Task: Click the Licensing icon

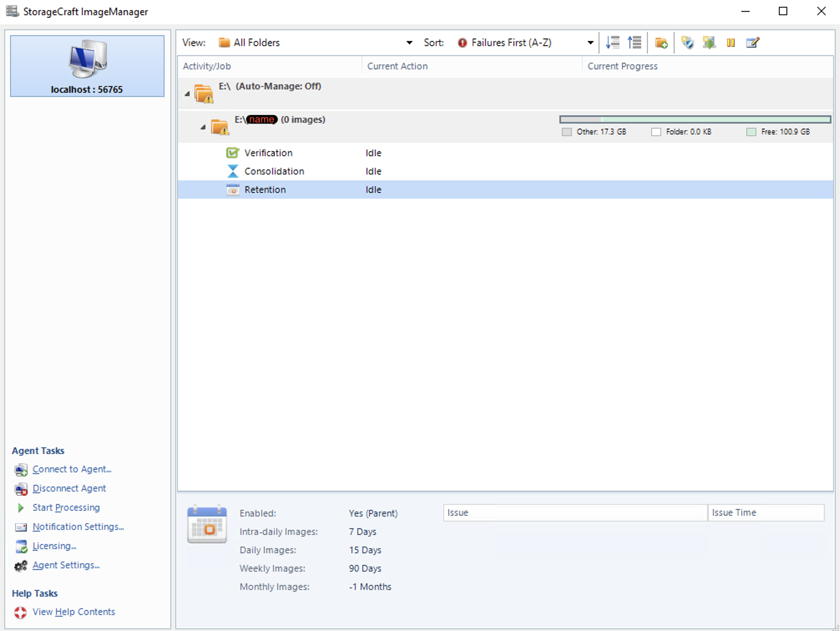Action: 21,546
